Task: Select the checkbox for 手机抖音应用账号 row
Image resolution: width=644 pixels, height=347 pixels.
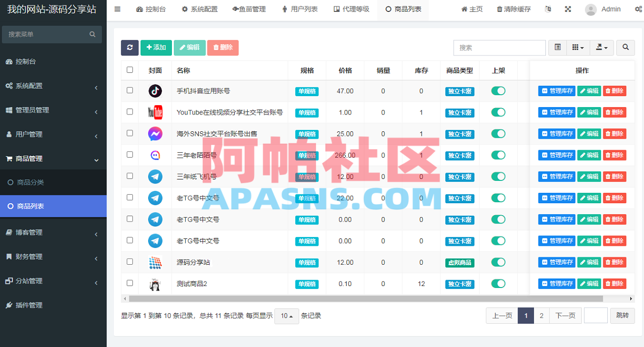Action: tap(129, 91)
